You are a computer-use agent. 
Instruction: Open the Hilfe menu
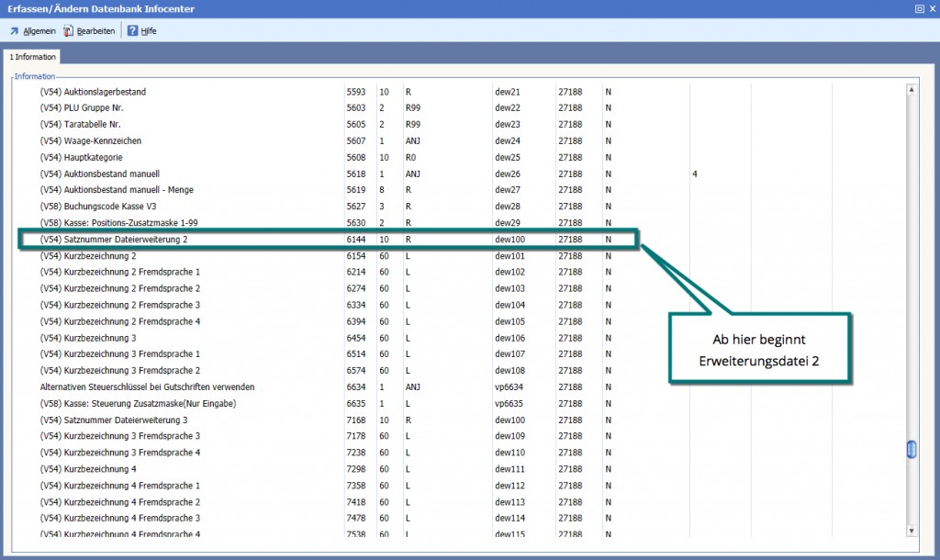pos(148,31)
